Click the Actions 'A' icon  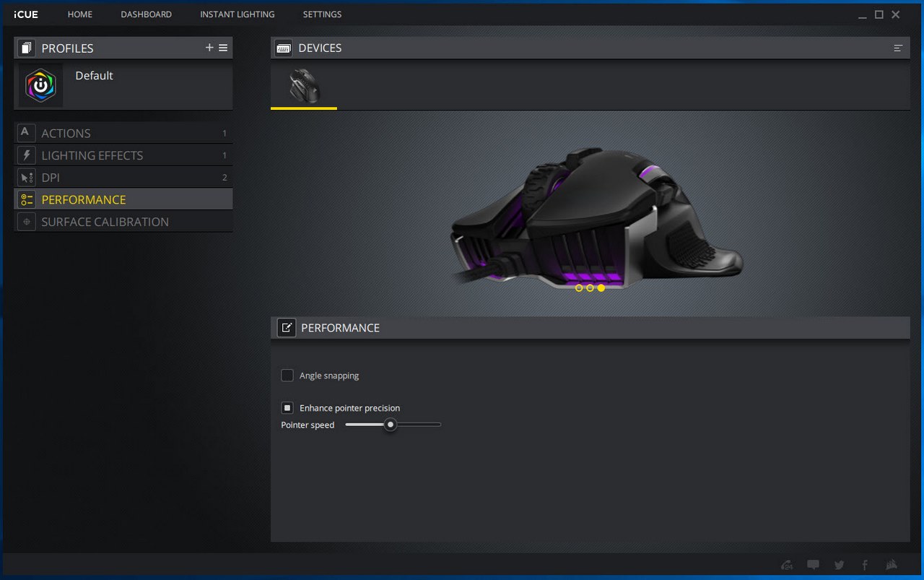(26, 133)
